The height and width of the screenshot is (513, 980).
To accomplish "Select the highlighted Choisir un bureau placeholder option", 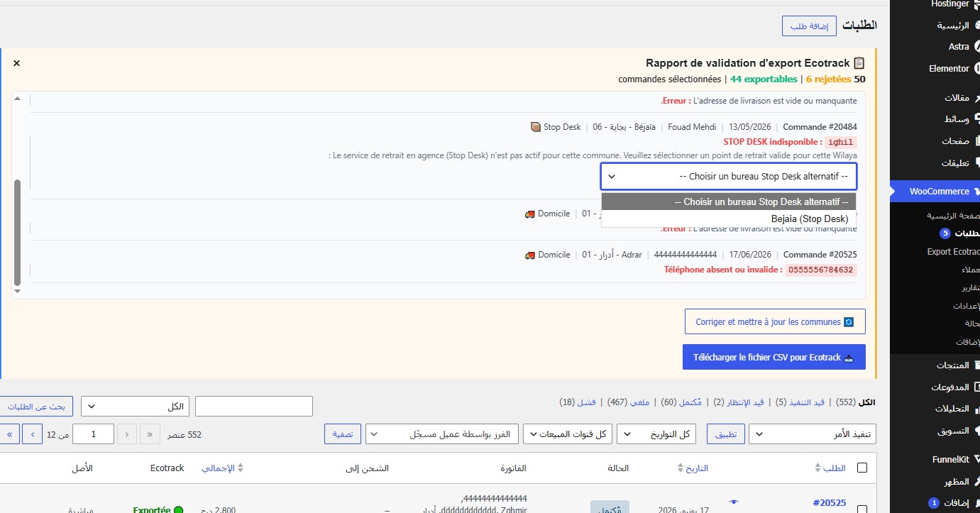I will coord(729,202).
